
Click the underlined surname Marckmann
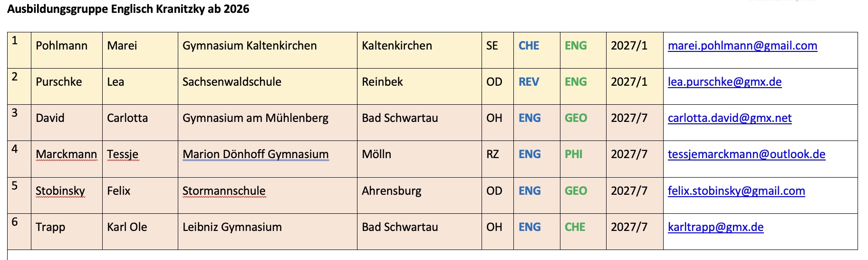point(66,154)
